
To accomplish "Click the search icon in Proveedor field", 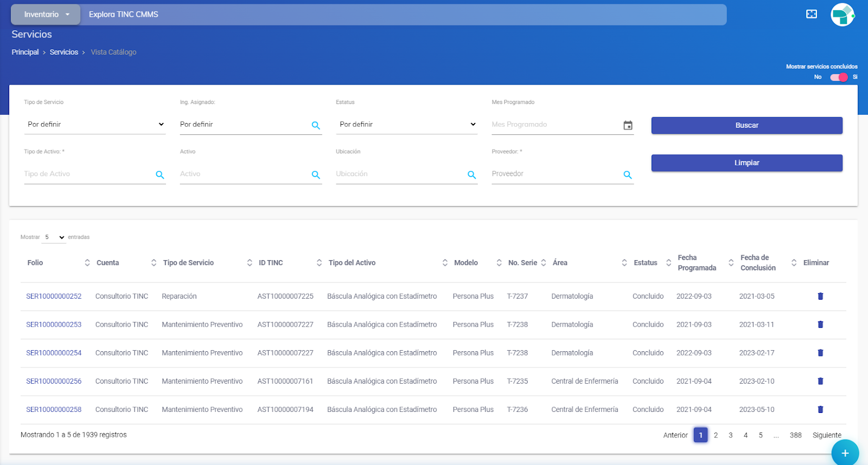I will pos(628,175).
